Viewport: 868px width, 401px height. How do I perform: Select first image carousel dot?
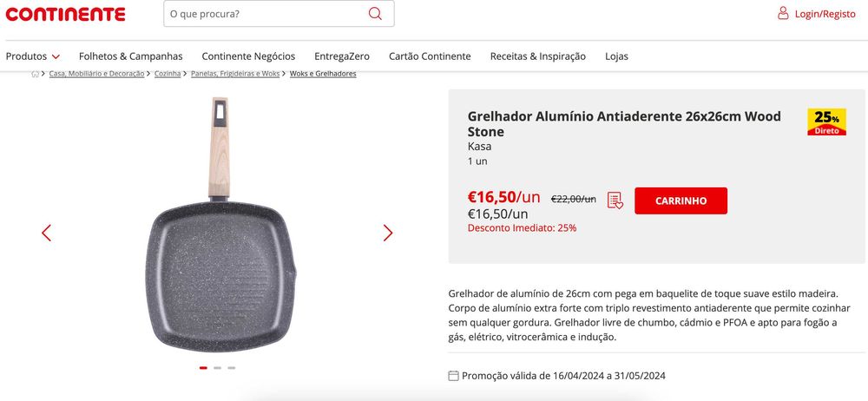point(203,368)
